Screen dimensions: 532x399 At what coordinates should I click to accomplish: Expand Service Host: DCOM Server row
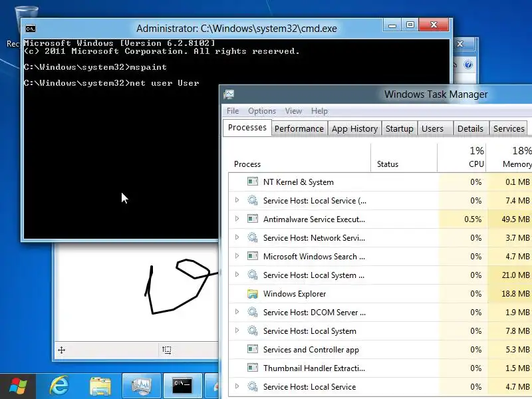pyautogui.click(x=237, y=312)
